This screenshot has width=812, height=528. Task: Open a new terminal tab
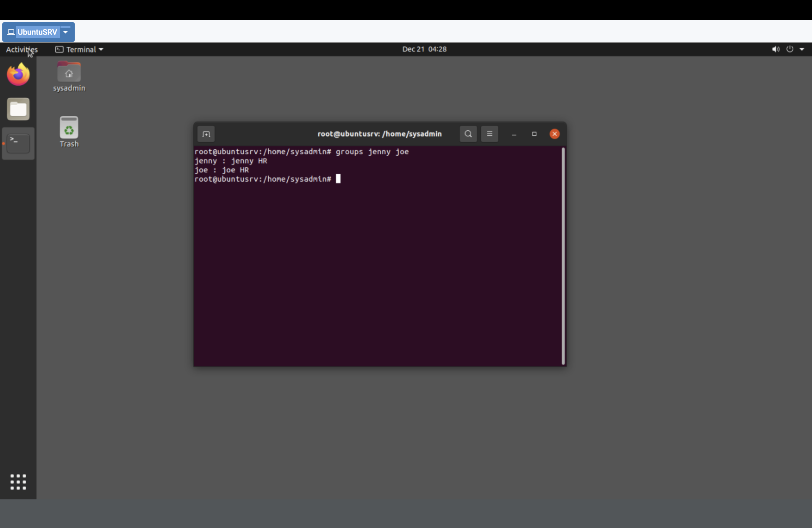pyautogui.click(x=206, y=134)
